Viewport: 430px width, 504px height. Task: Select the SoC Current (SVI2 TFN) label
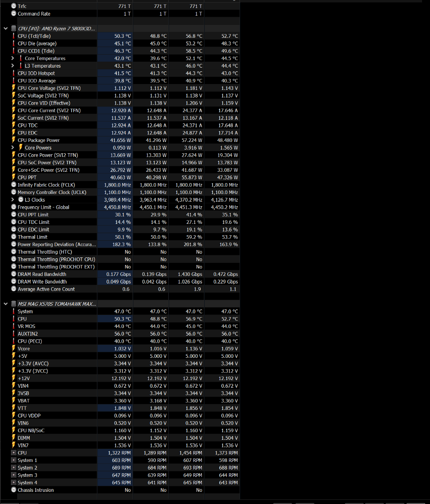click(43, 118)
